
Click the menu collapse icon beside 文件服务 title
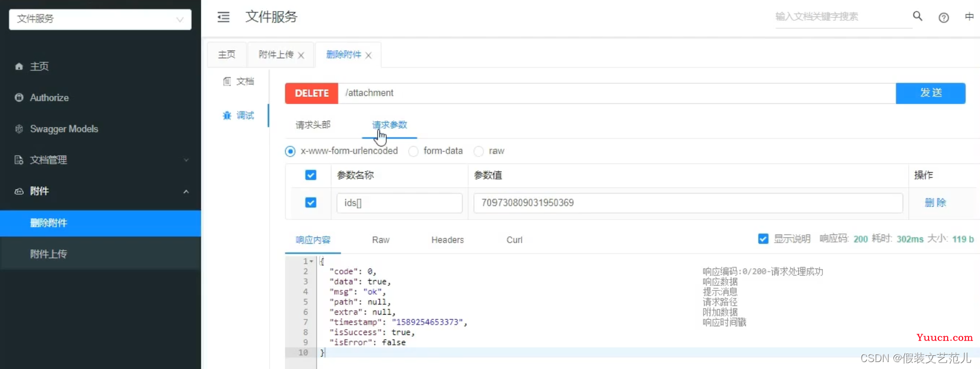click(x=223, y=17)
